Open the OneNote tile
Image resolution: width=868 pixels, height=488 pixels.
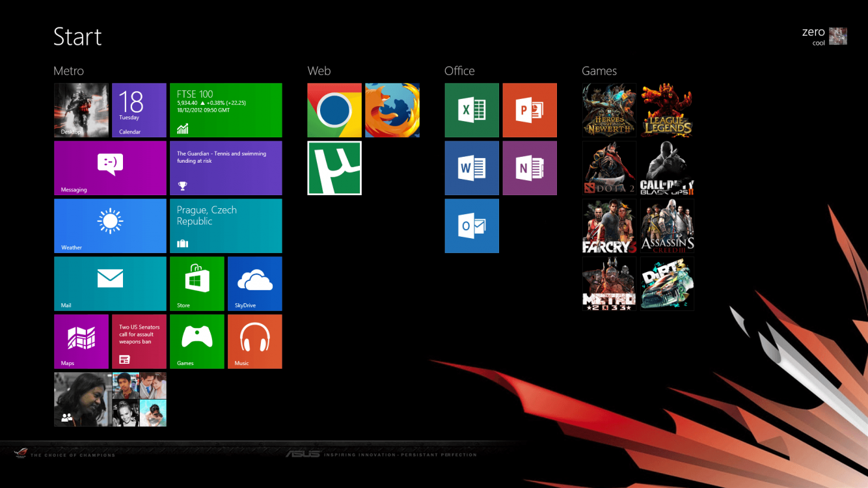530,168
